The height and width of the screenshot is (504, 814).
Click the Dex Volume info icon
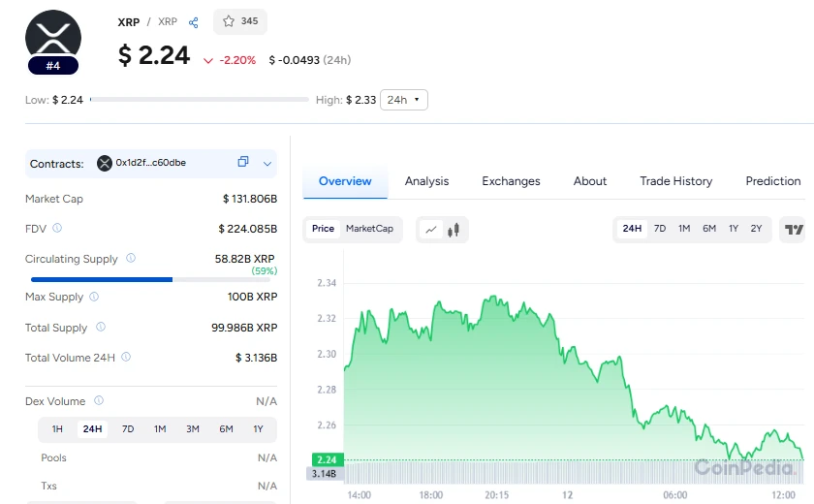point(99,400)
